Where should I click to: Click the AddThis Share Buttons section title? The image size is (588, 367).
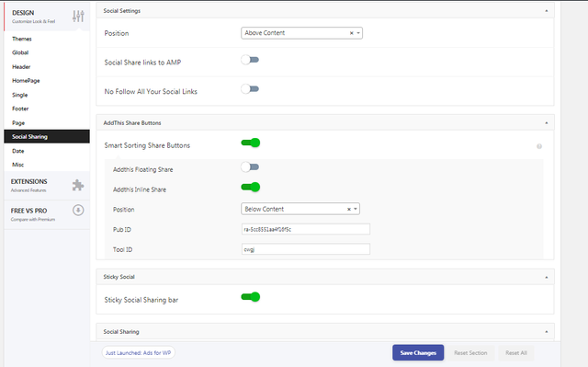point(132,123)
